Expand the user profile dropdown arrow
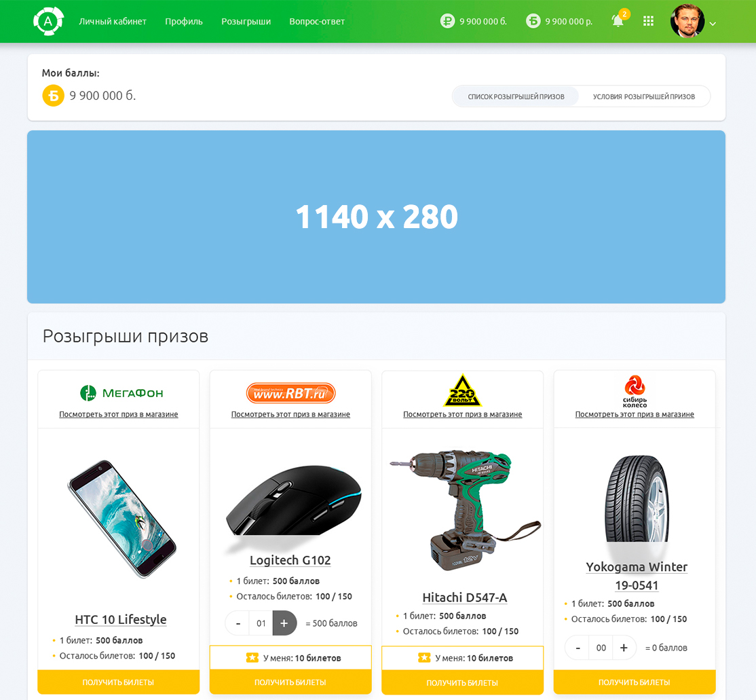The height and width of the screenshot is (700, 756). pos(713,24)
